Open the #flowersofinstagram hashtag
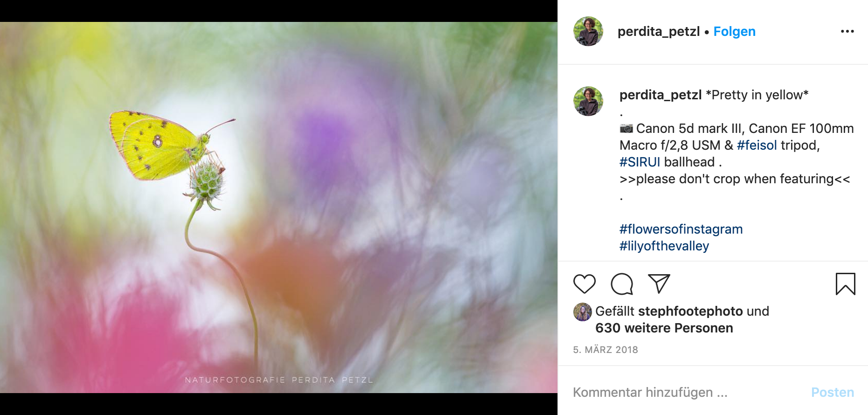The image size is (868, 415). point(681,229)
